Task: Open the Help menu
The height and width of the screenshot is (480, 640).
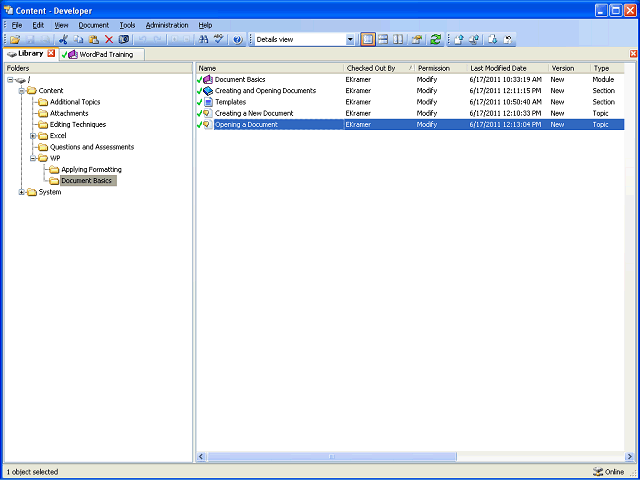Action: click(205, 25)
